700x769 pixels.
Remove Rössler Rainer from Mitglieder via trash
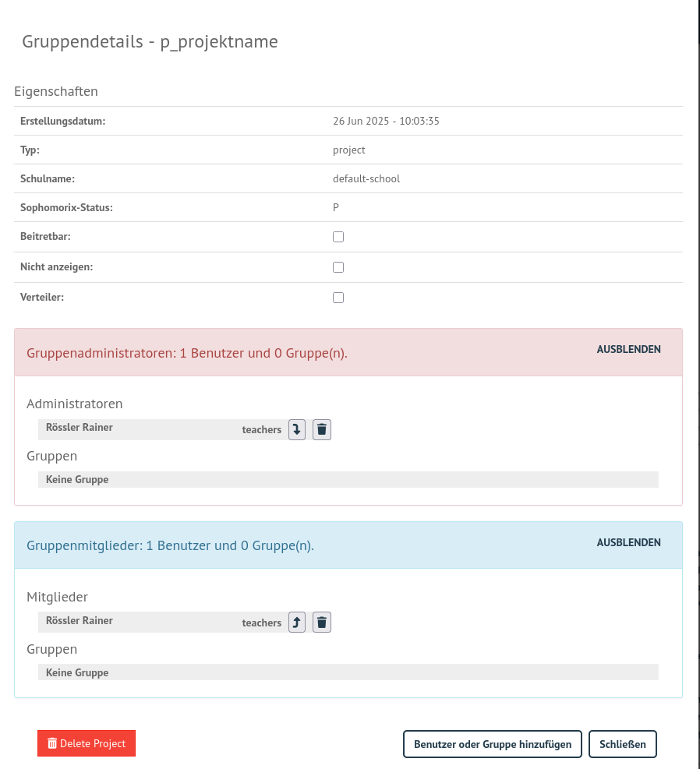pyautogui.click(x=322, y=623)
